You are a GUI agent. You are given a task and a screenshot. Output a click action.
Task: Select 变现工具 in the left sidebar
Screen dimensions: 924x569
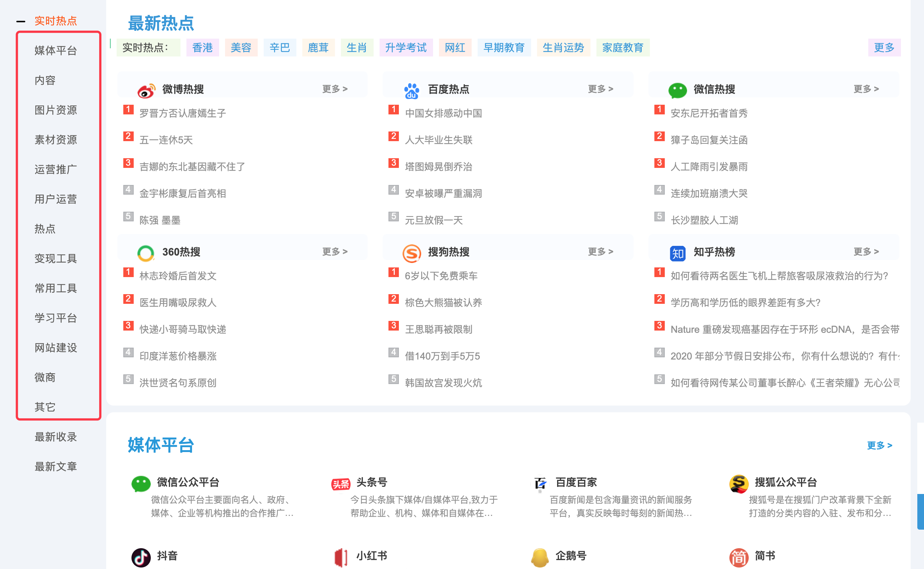[56, 259]
